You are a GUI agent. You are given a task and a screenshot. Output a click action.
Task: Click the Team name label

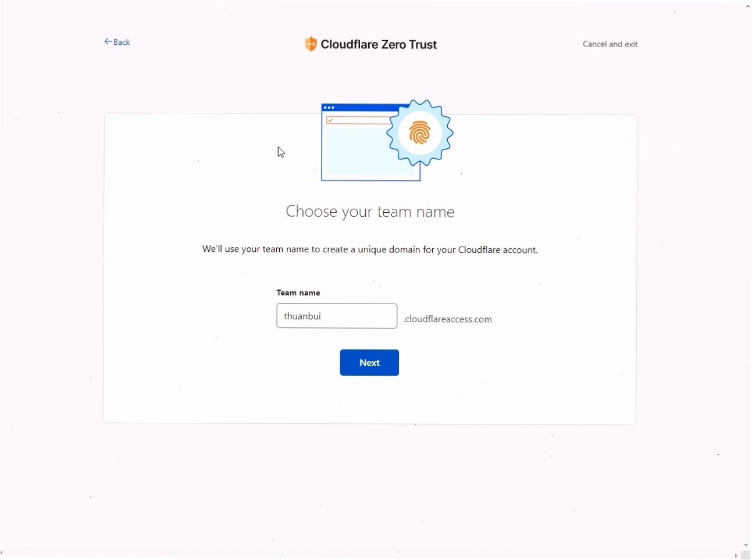(x=298, y=293)
